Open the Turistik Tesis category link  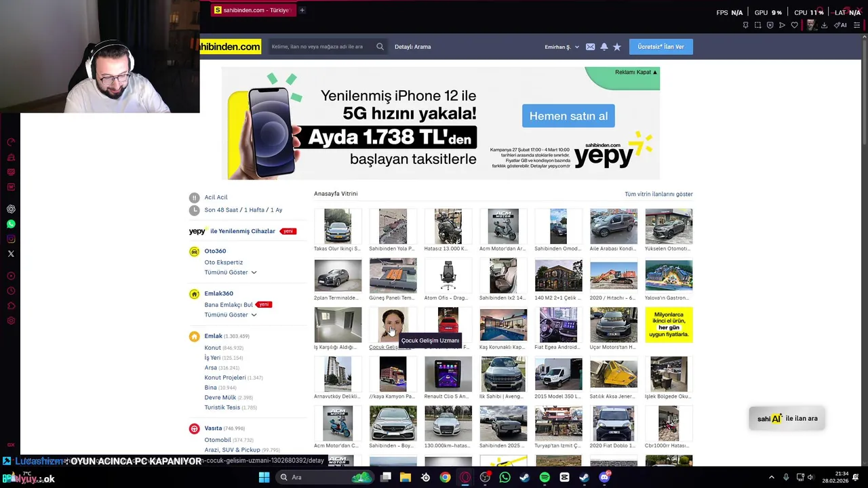(x=222, y=407)
